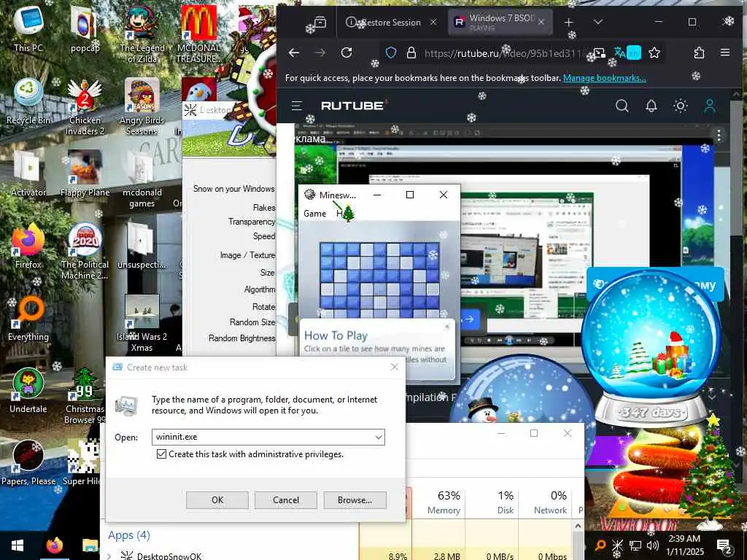Open the Game menu in Minesweeper
Image resolution: width=747 pixels, height=560 pixels.
(315, 214)
